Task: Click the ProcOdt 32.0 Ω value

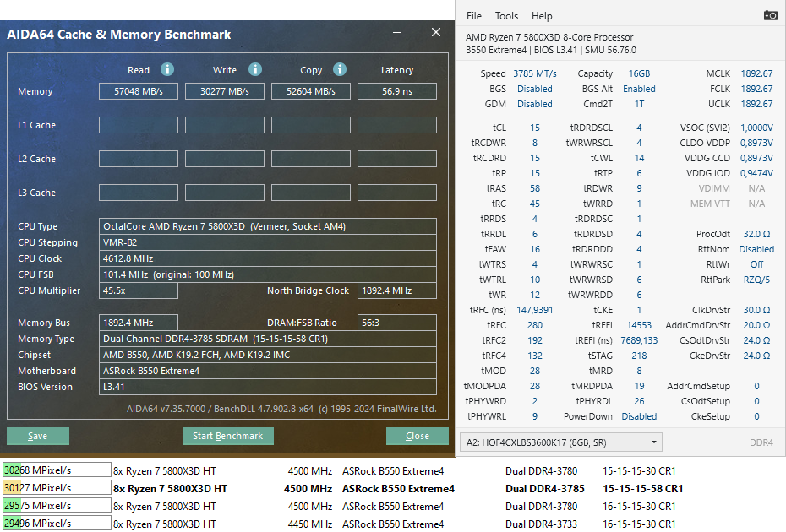Action: click(x=756, y=234)
